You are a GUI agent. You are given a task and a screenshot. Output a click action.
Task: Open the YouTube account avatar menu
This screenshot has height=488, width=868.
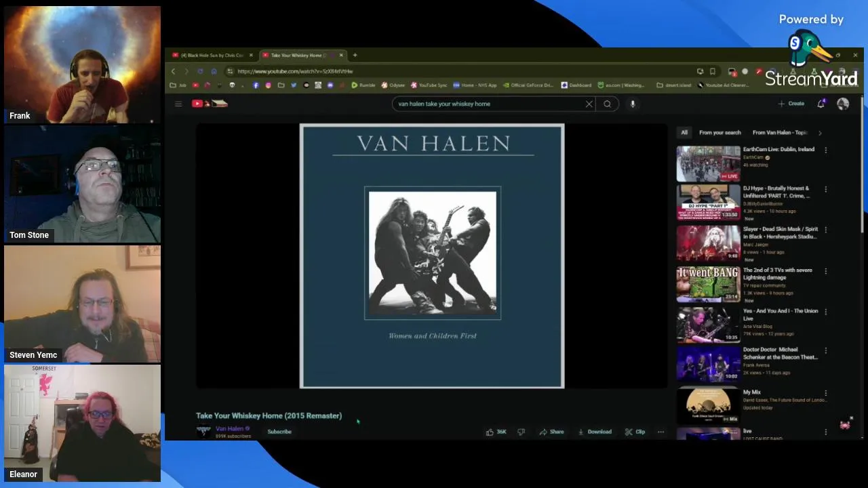click(843, 104)
